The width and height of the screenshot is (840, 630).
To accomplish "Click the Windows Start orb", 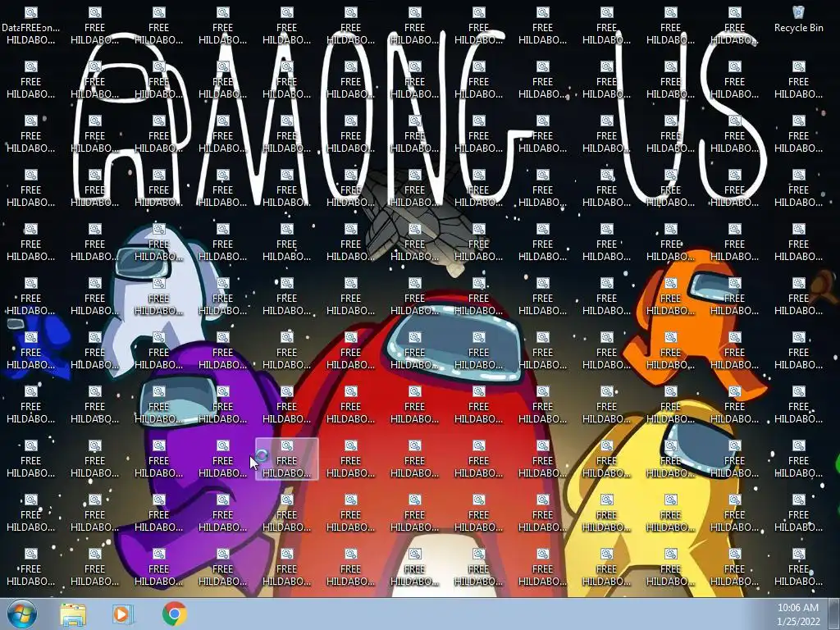I will pyautogui.click(x=22, y=614).
